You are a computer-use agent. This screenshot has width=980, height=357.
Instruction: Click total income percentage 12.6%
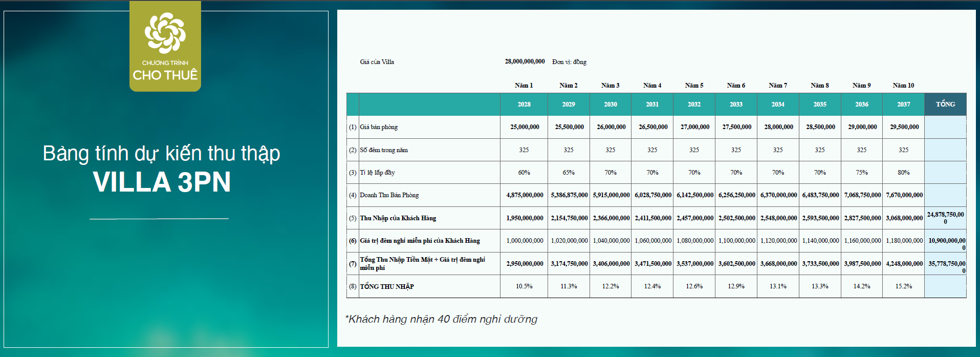[694, 286]
